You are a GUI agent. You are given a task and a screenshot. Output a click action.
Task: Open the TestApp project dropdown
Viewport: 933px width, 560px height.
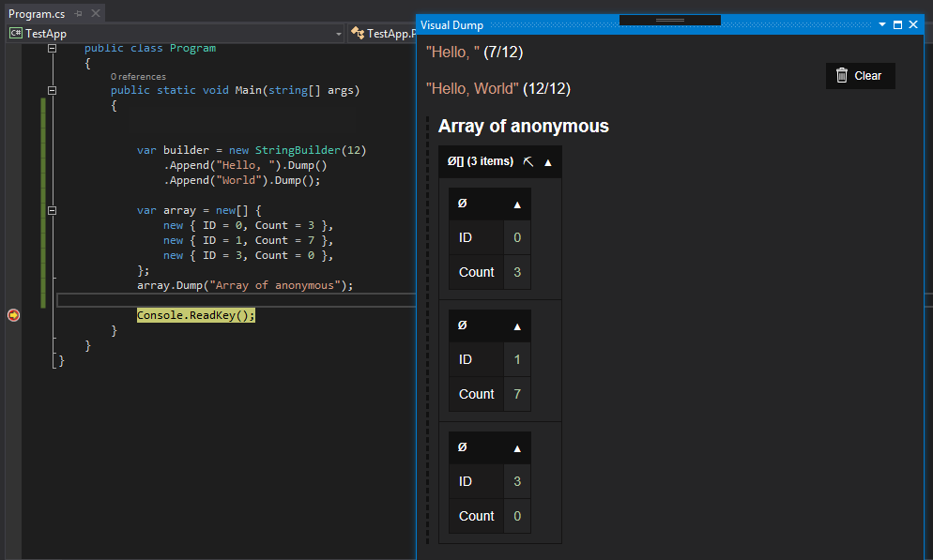(x=339, y=34)
